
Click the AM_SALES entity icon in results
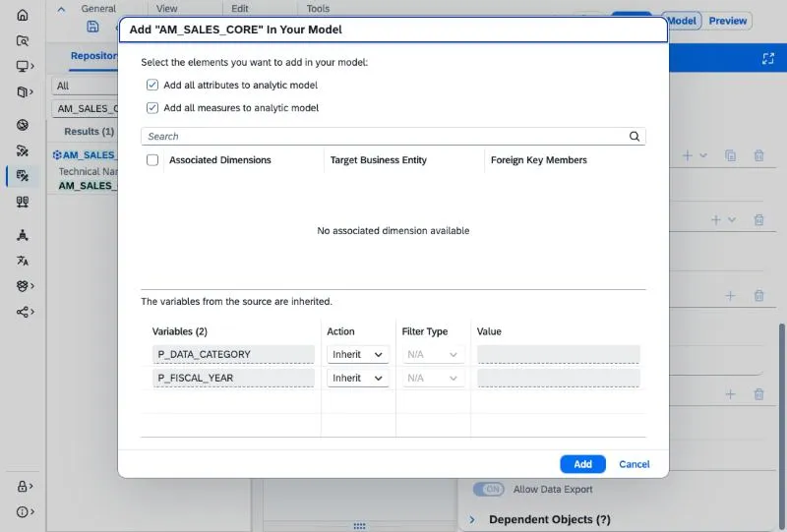pyautogui.click(x=57, y=155)
